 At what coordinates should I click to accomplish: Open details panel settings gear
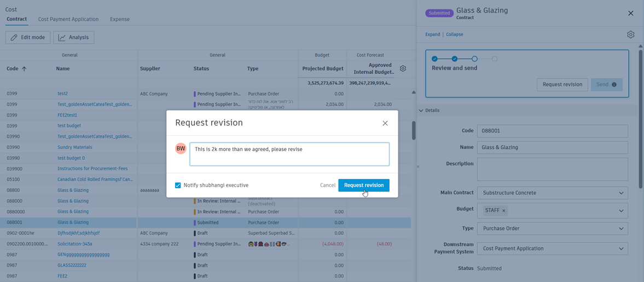pyautogui.click(x=631, y=34)
